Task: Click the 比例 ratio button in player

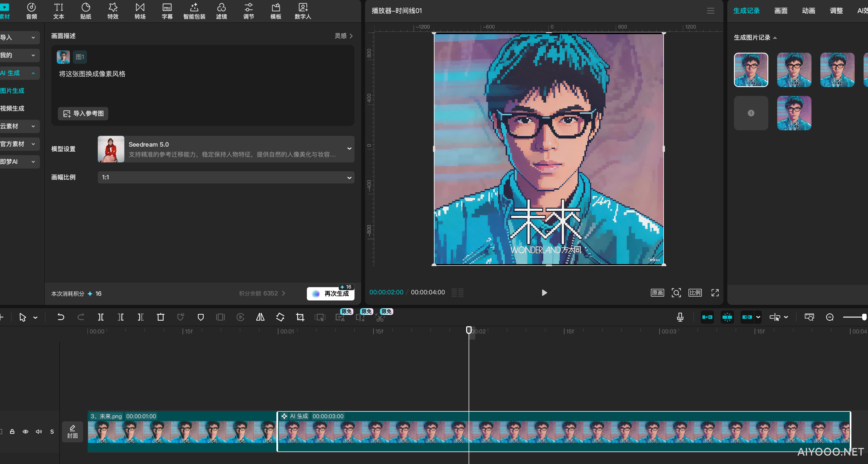Action: click(x=695, y=293)
